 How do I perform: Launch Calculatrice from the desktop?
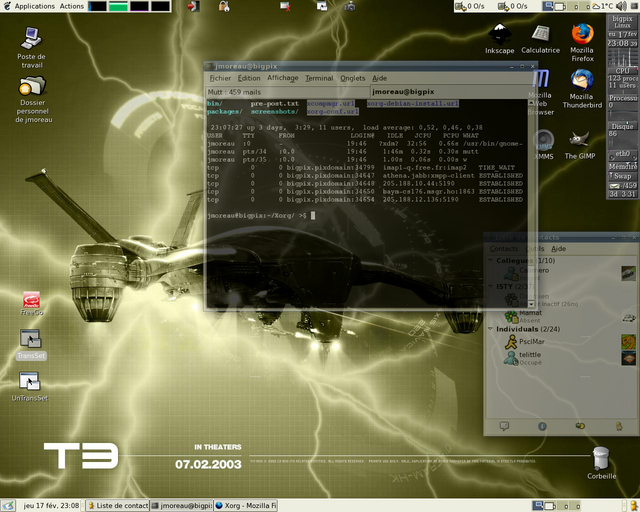540,39
